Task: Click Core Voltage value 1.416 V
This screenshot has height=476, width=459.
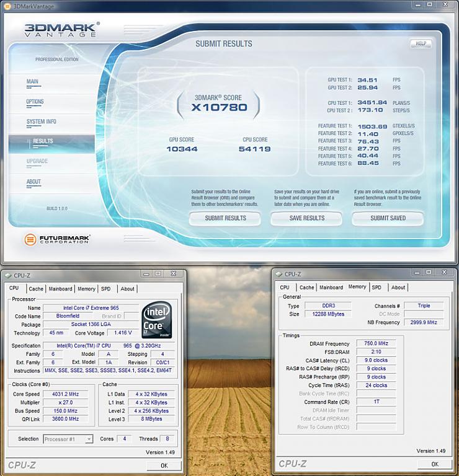Action: pyautogui.click(x=123, y=333)
